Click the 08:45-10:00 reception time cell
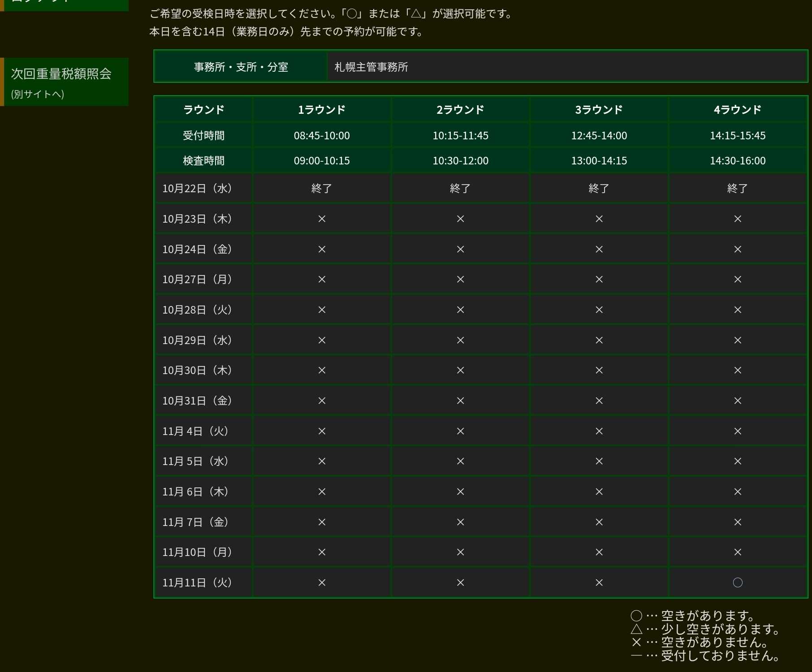The width and height of the screenshot is (812, 672). [322, 135]
